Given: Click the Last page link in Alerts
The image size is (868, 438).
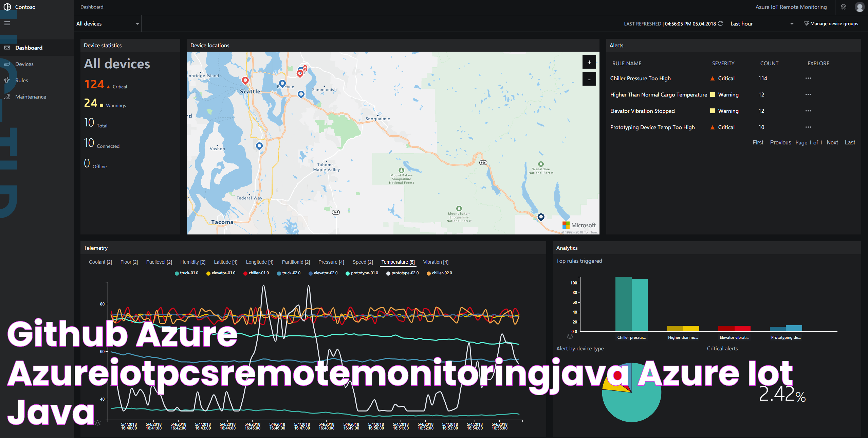Looking at the screenshot, I should coord(850,142).
